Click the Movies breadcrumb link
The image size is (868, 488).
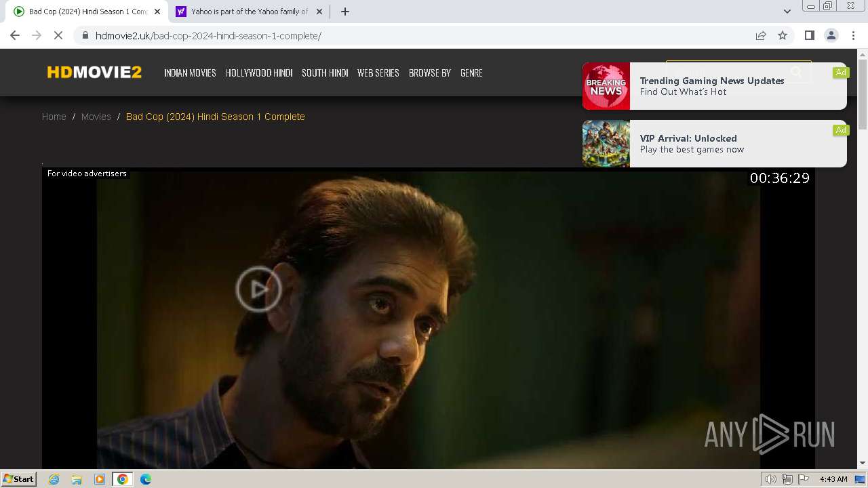[x=96, y=117]
